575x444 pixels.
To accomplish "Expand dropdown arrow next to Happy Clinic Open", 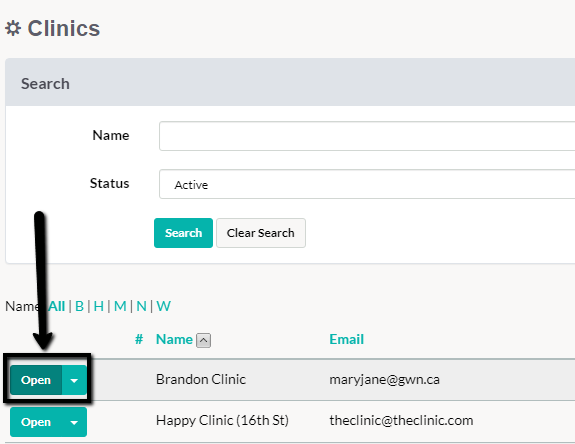I will tap(74, 422).
